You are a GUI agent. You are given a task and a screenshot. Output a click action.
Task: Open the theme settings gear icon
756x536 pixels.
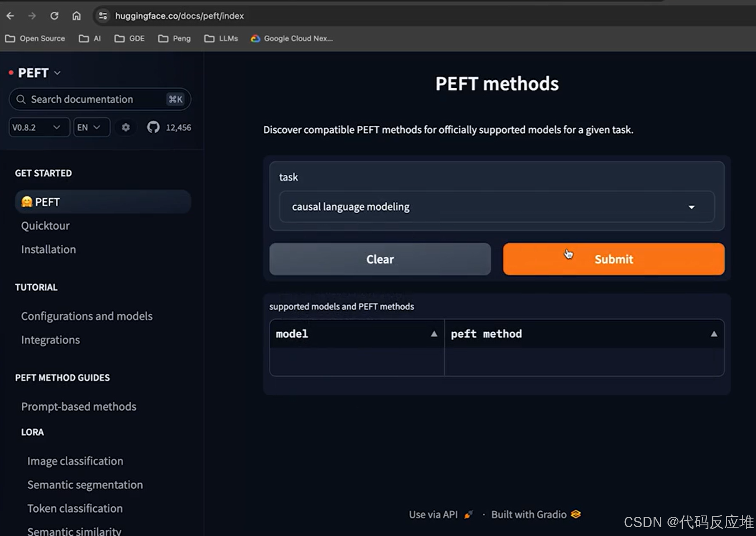(x=126, y=127)
